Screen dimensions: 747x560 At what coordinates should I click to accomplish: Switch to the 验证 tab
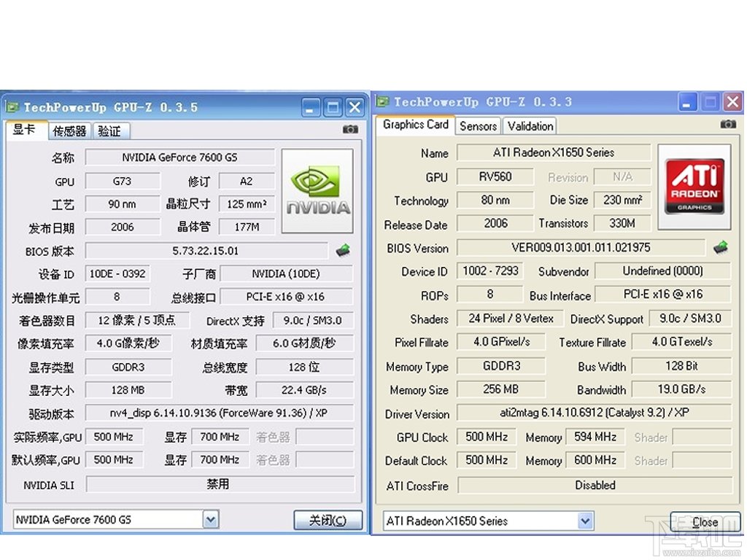point(111,131)
